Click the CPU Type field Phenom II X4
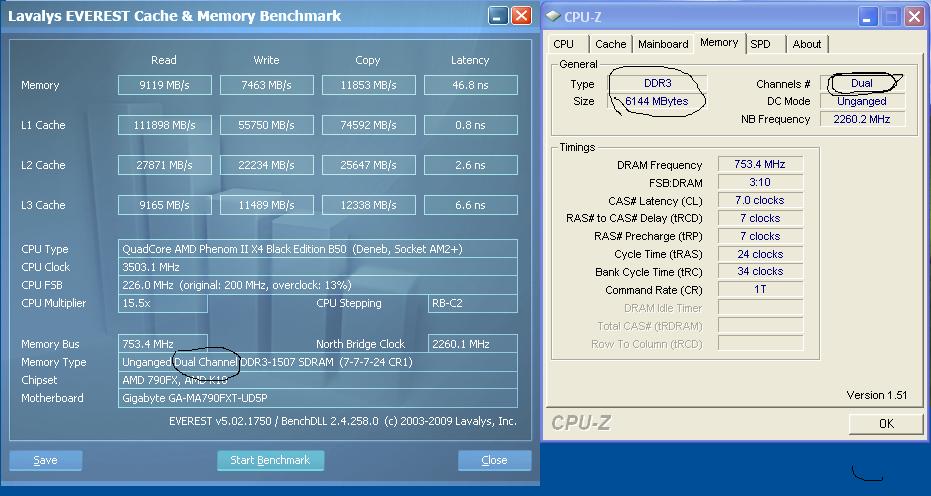Screen dimensions: 931x496 pyautogui.click(x=318, y=249)
